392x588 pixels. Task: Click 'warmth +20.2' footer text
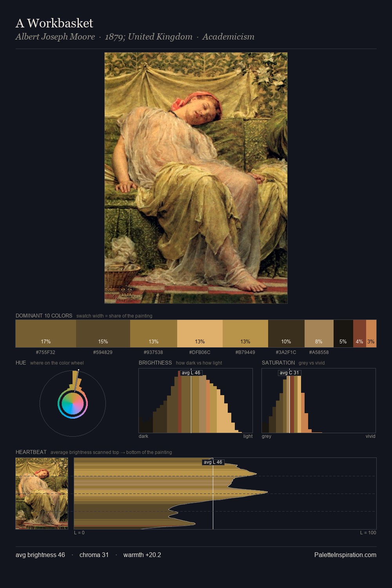[x=142, y=555]
